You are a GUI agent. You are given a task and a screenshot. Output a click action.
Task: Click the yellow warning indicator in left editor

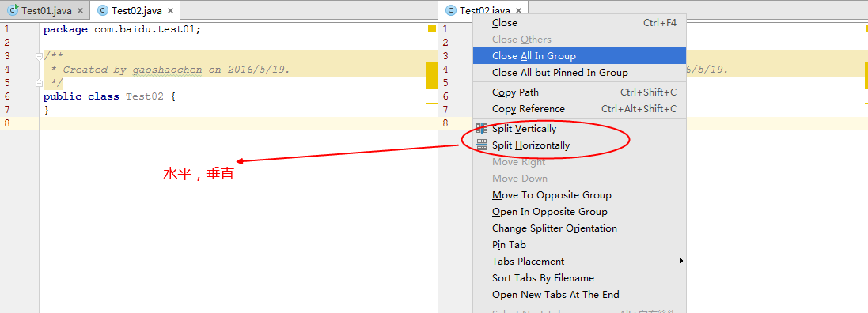click(432, 28)
